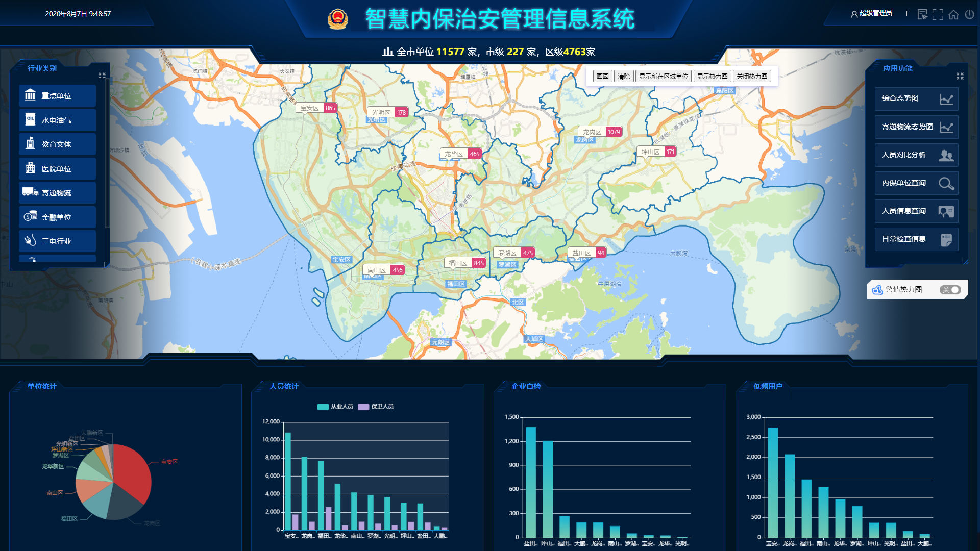Open 水电油气 category

pyautogui.click(x=57, y=119)
